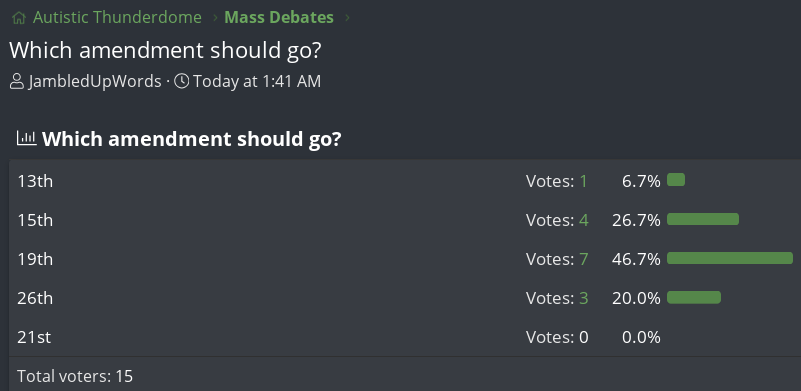The height and width of the screenshot is (391, 801).
Task: Open the Autistic Thunderdome breadcrumb
Action: (117, 17)
